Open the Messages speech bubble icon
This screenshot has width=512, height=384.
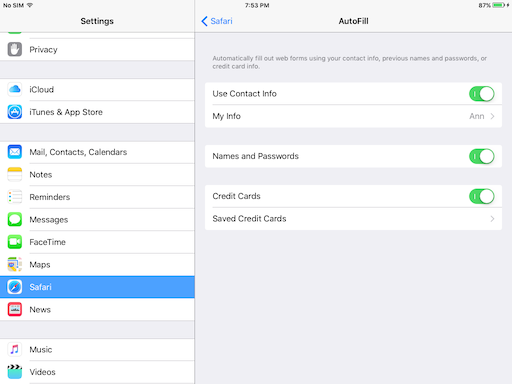point(15,219)
